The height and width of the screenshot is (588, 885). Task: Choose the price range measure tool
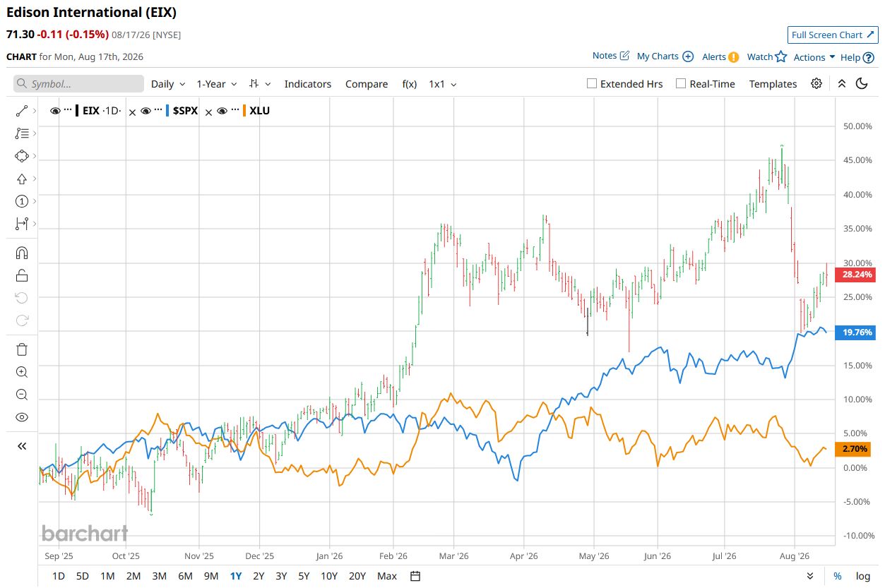(x=21, y=224)
